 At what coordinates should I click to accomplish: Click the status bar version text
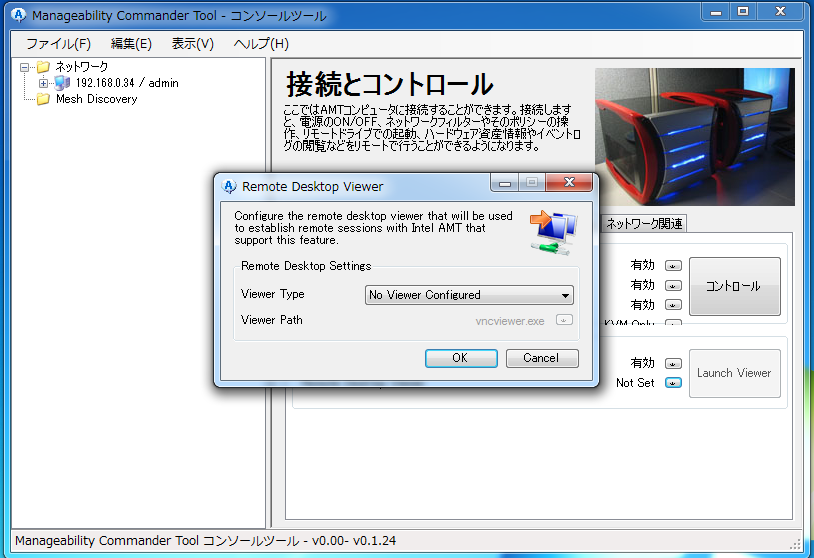coord(206,541)
